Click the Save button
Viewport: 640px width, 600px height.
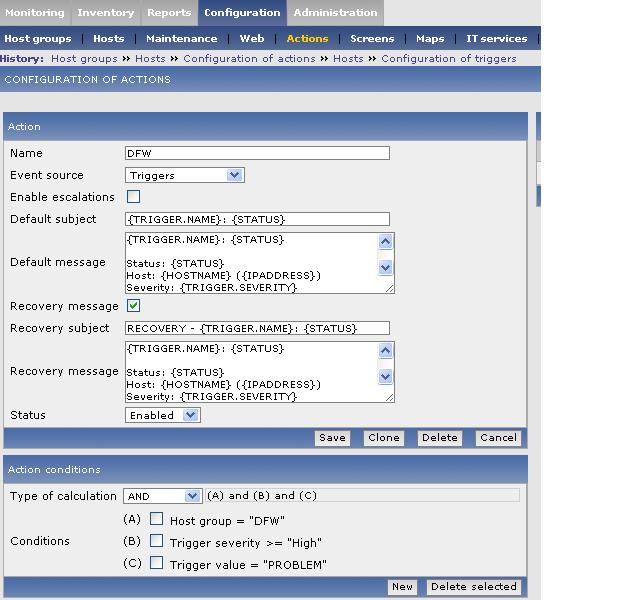click(332, 437)
